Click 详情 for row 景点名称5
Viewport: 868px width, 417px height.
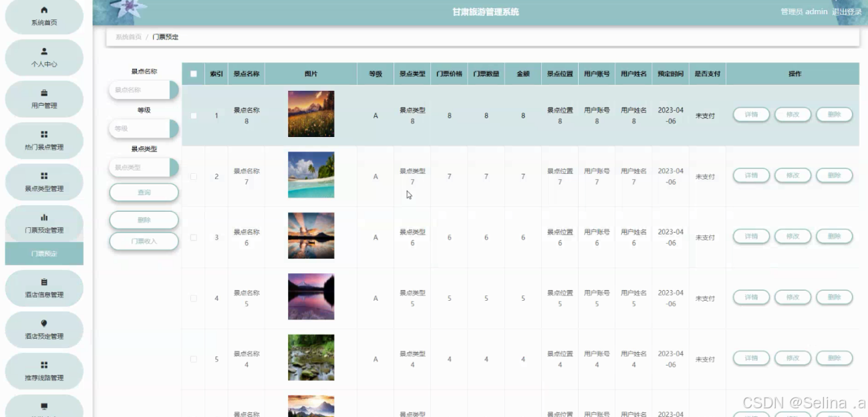pyautogui.click(x=751, y=297)
